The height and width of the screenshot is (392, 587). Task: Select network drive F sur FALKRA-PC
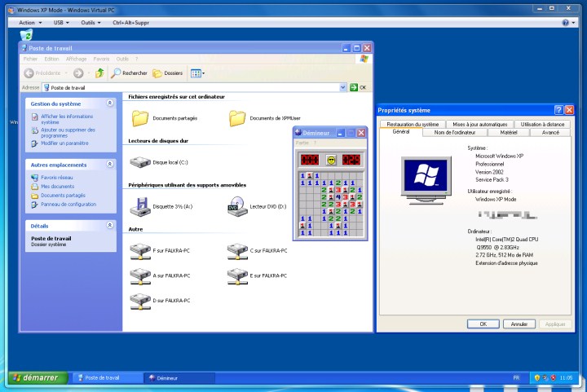(x=140, y=251)
